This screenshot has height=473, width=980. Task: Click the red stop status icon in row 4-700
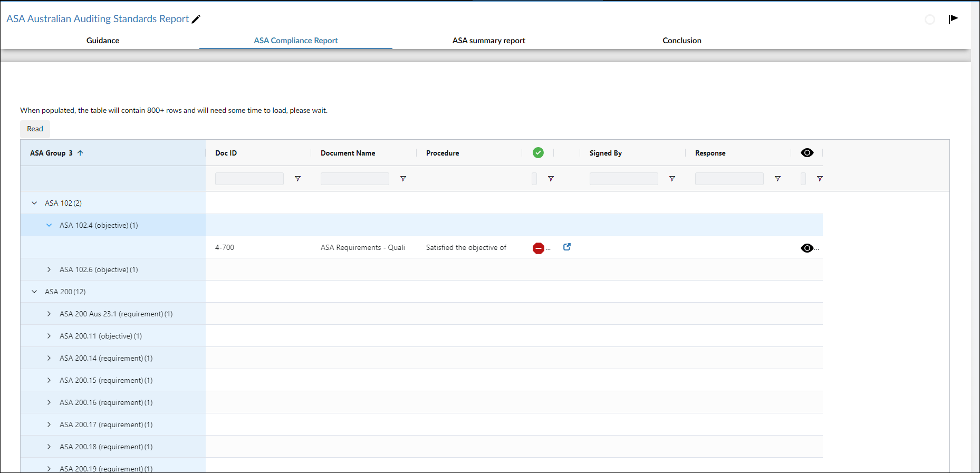(x=538, y=248)
